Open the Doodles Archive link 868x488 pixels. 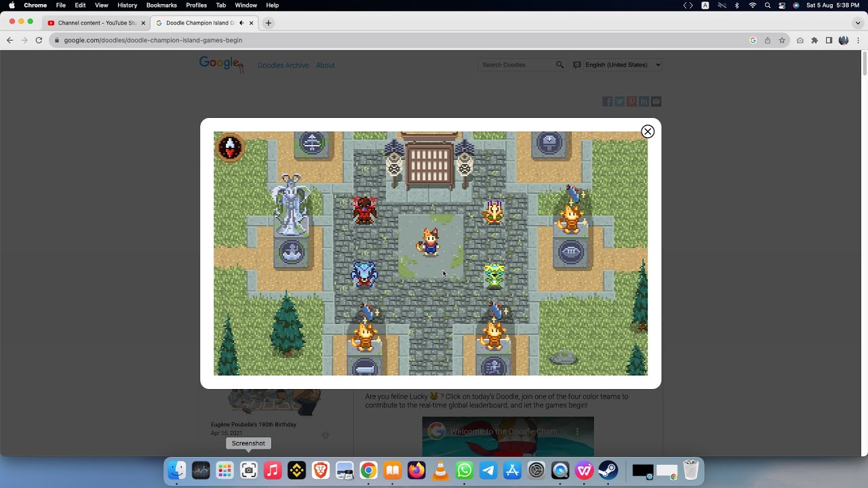[283, 65]
